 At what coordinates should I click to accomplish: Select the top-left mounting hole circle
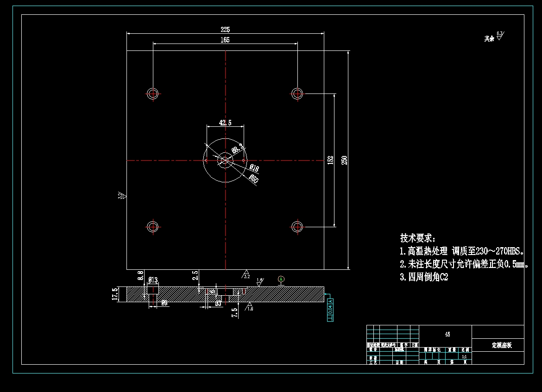[x=153, y=93]
